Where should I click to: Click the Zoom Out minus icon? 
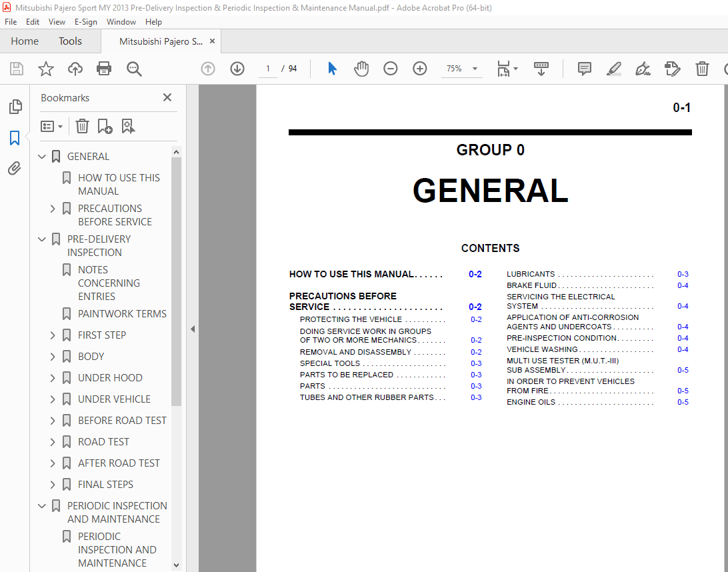(391, 69)
